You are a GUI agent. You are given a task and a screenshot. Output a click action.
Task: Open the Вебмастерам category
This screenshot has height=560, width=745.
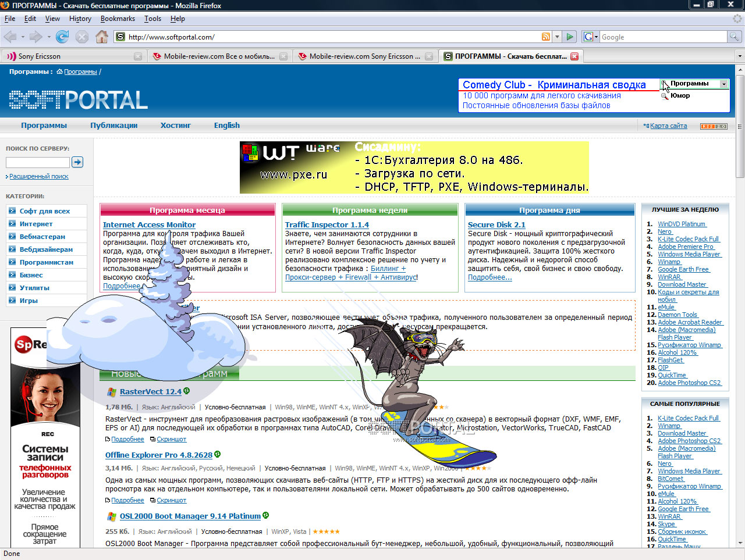[x=42, y=237]
